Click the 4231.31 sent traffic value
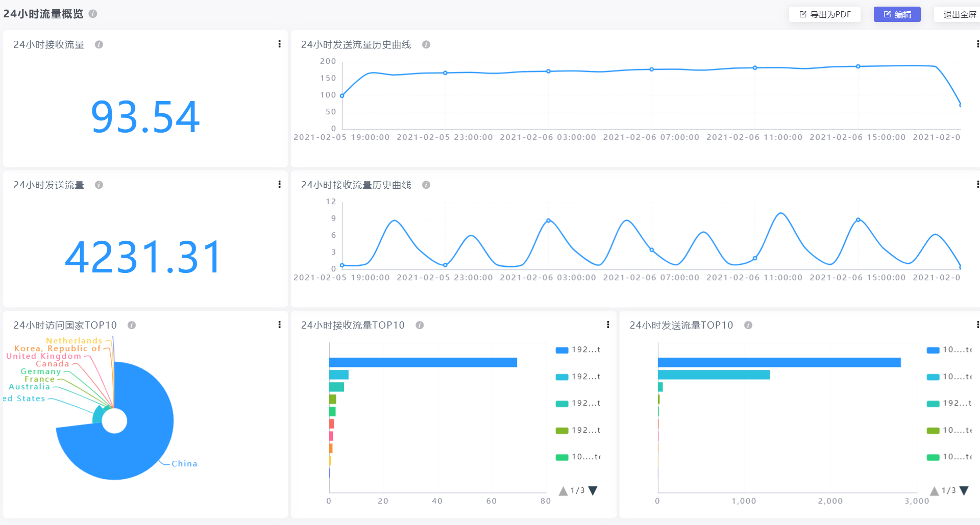 144,257
